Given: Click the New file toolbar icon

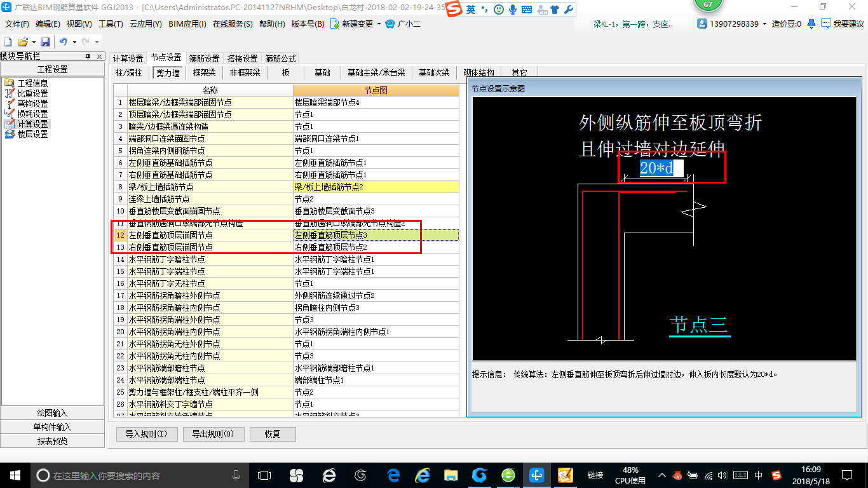Looking at the screenshot, I should 8,42.
